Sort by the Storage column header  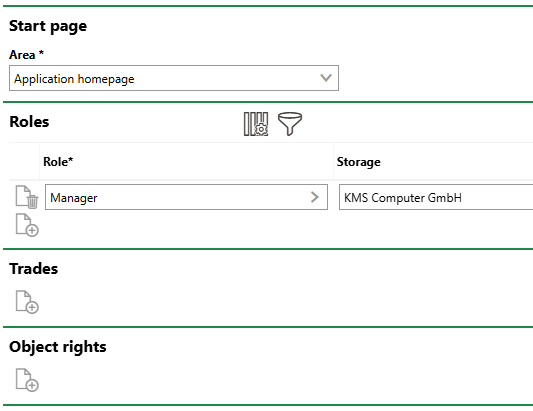[359, 162]
